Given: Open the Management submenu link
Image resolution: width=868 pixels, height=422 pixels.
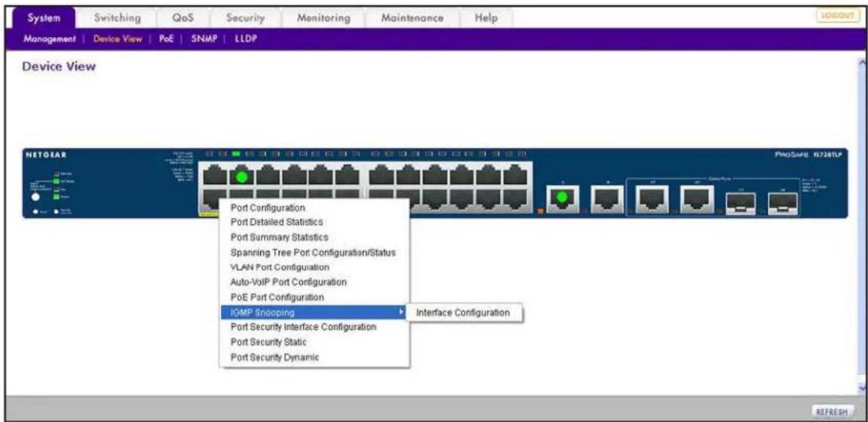Looking at the screenshot, I should [x=48, y=39].
